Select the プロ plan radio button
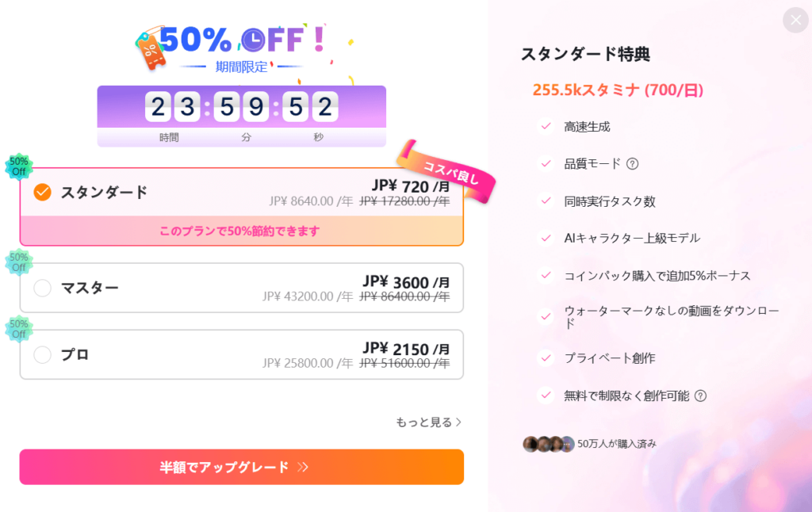 point(43,354)
